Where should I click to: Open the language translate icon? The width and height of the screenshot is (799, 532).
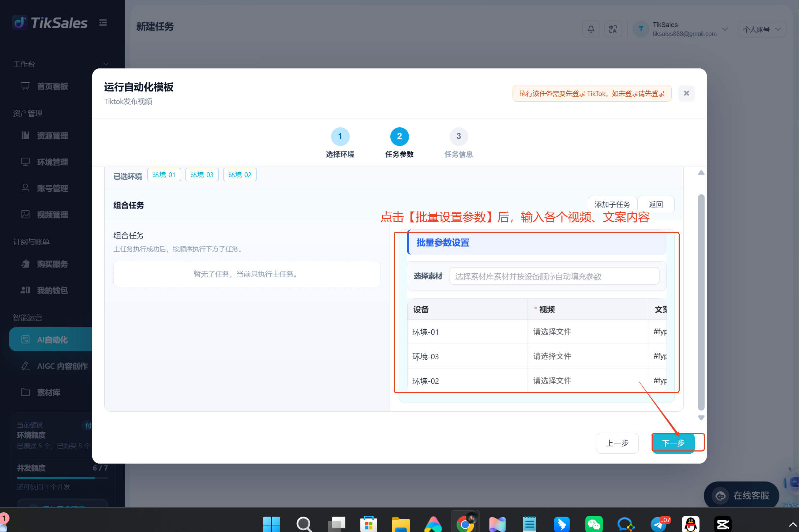coord(613,29)
